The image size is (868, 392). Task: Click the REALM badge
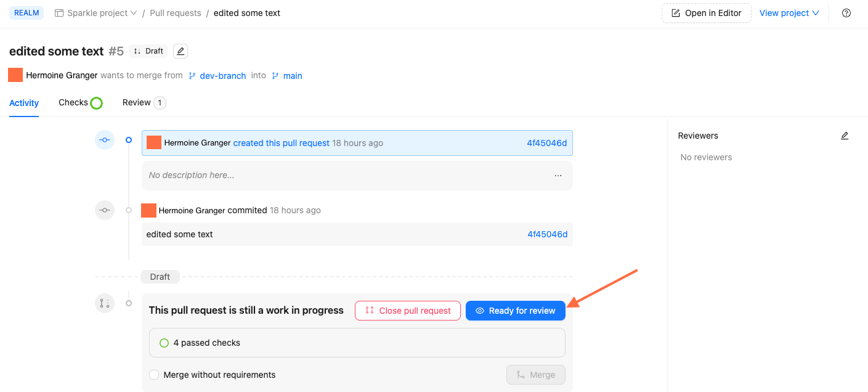click(x=26, y=12)
